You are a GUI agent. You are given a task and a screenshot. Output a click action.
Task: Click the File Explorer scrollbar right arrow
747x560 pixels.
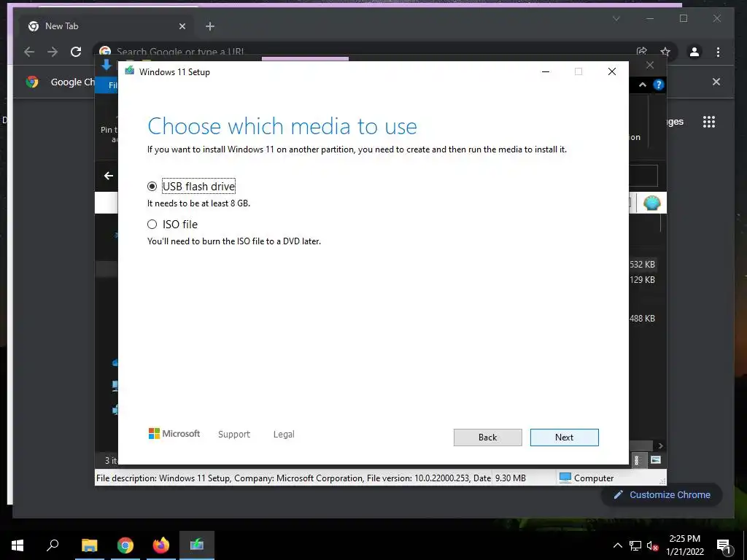point(660,446)
